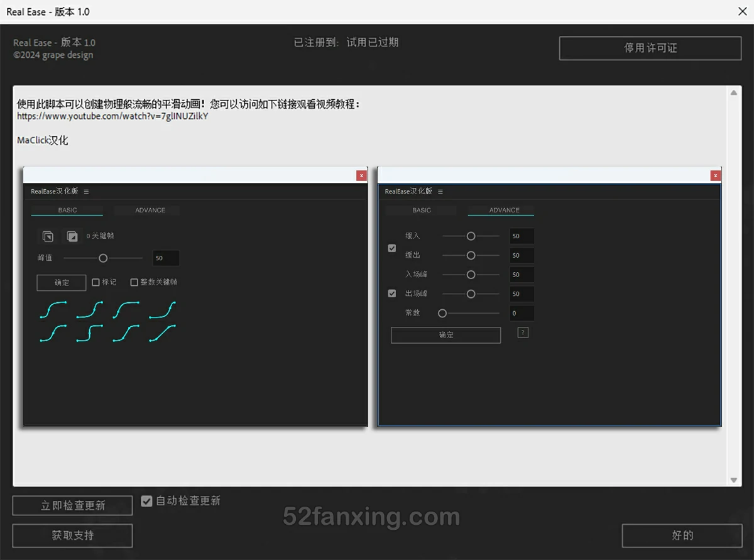Click the 缓入 value field
754x560 pixels.
(x=522, y=236)
